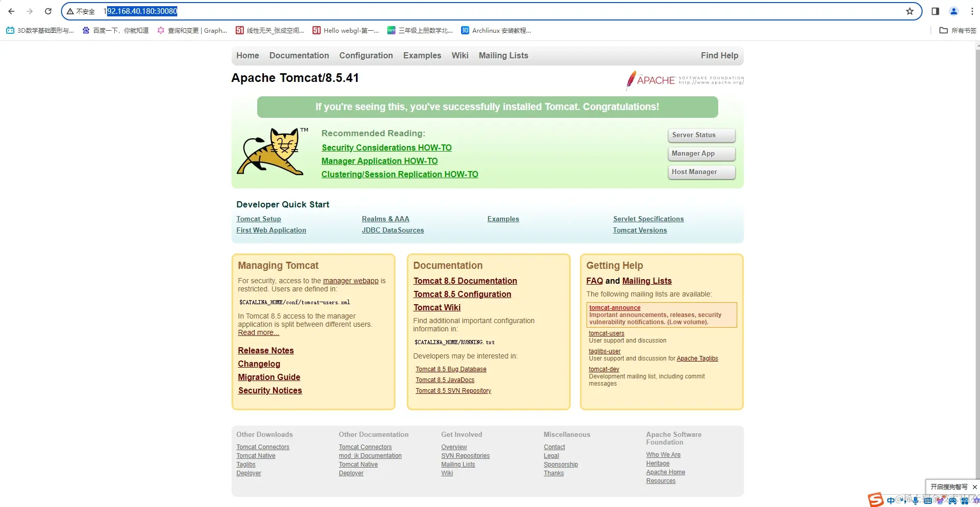Open the JDBC DataSources link
Image resolution: width=980 pixels, height=507 pixels.
point(393,230)
